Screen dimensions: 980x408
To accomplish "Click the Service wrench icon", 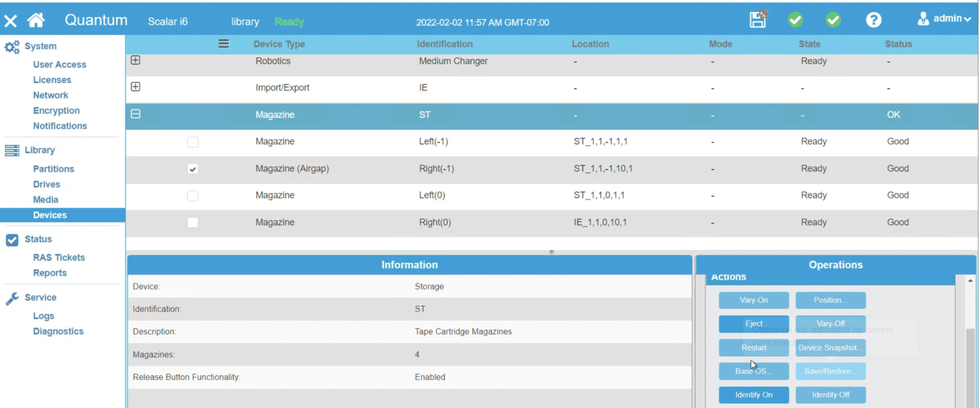I will (x=12, y=298).
